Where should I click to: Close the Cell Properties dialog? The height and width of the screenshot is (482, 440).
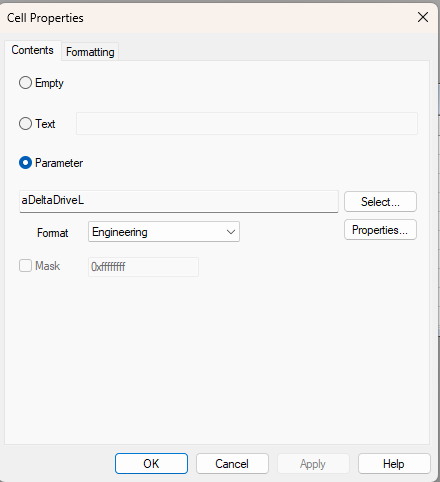423,17
